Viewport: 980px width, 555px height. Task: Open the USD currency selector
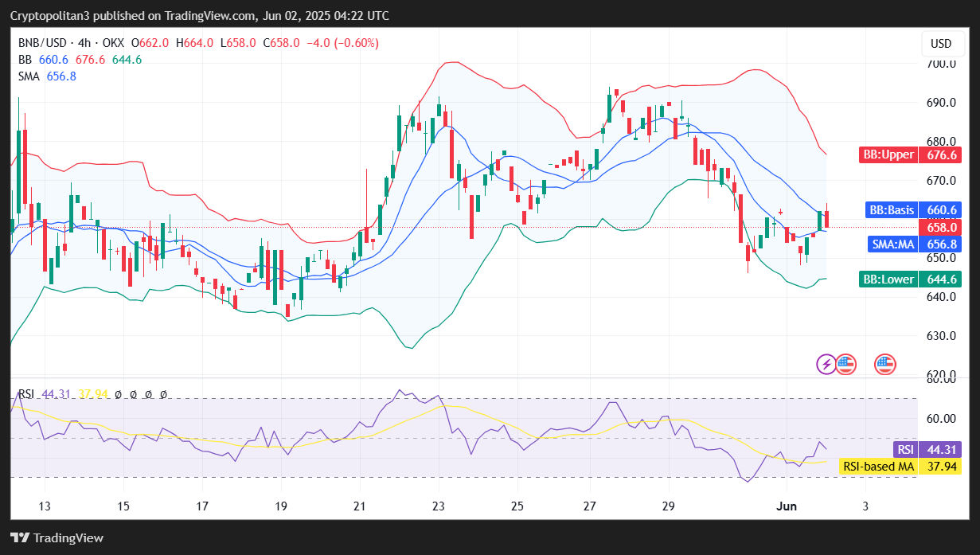click(941, 44)
